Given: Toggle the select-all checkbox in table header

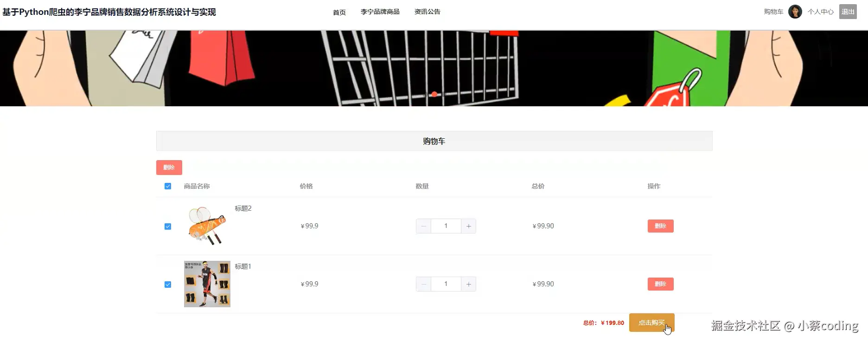Looking at the screenshot, I should click(x=168, y=186).
